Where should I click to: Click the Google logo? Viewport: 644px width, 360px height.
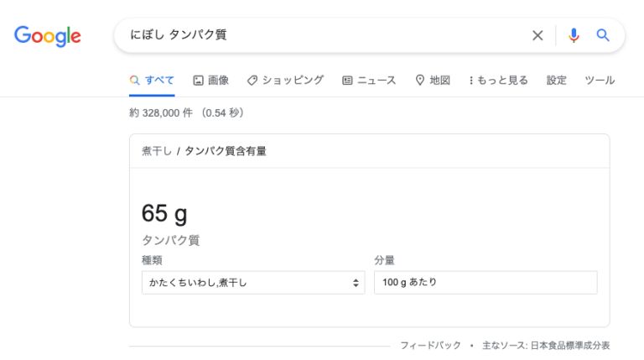(48, 36)
